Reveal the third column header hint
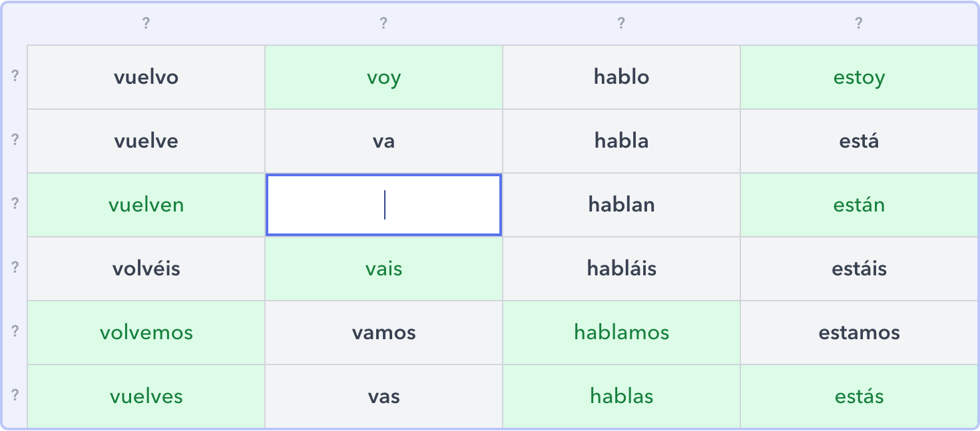 coord(621,22)
